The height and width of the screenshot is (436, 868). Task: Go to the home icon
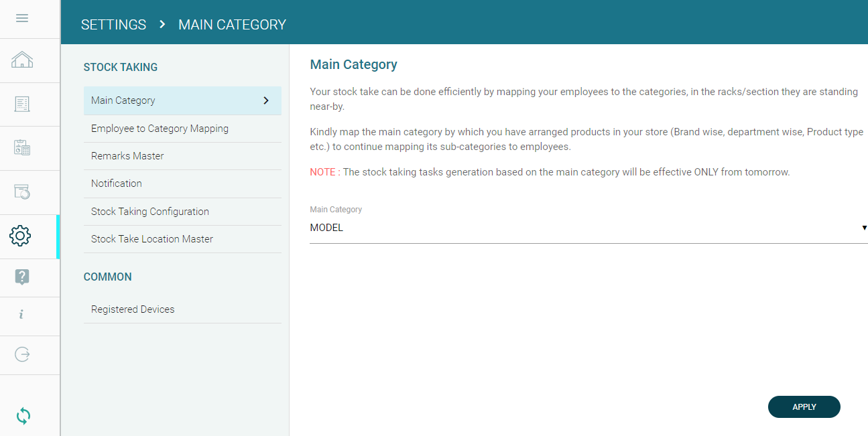(x=22, y=60)
